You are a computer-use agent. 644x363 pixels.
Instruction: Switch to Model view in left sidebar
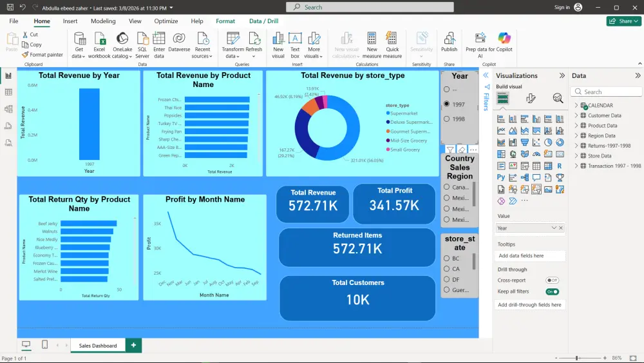click(x=8, y=109)
